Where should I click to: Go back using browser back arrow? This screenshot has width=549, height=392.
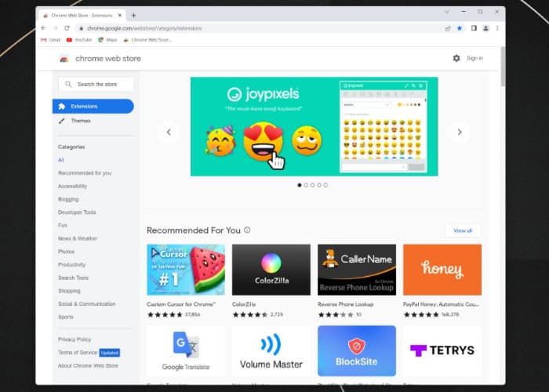pyautogui.click(x=43, y=28)
